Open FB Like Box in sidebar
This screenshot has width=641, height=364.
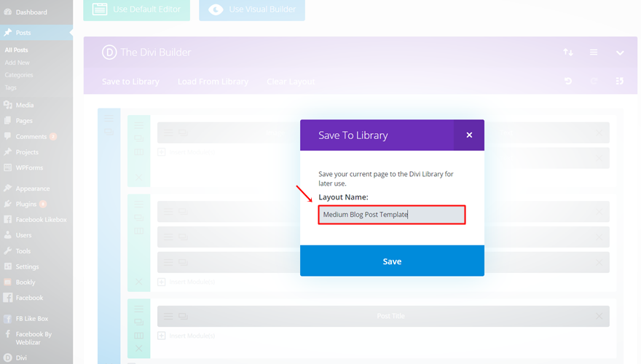pyautogui.click(x=32, y=318)
